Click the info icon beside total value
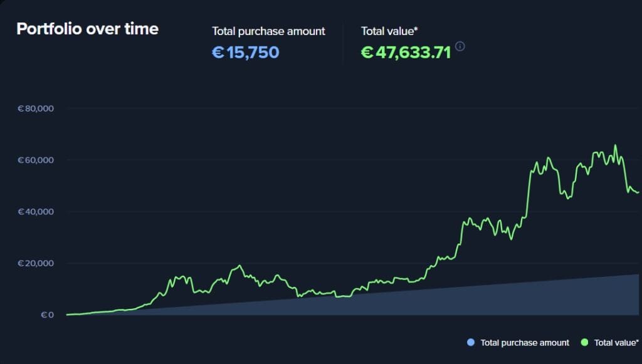 click(x=460, y=46)
